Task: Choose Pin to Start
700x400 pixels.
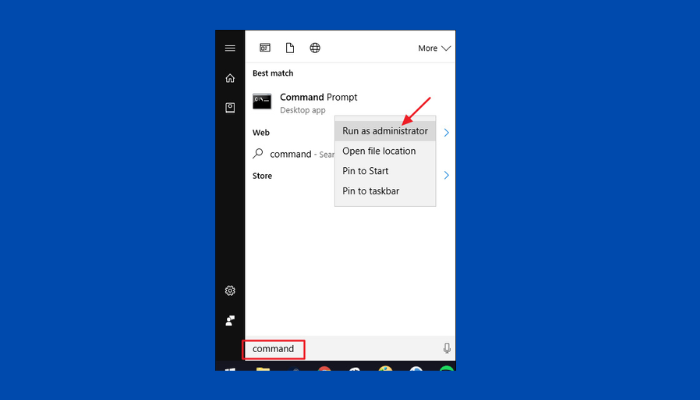Action: click(x=365, y=171)
